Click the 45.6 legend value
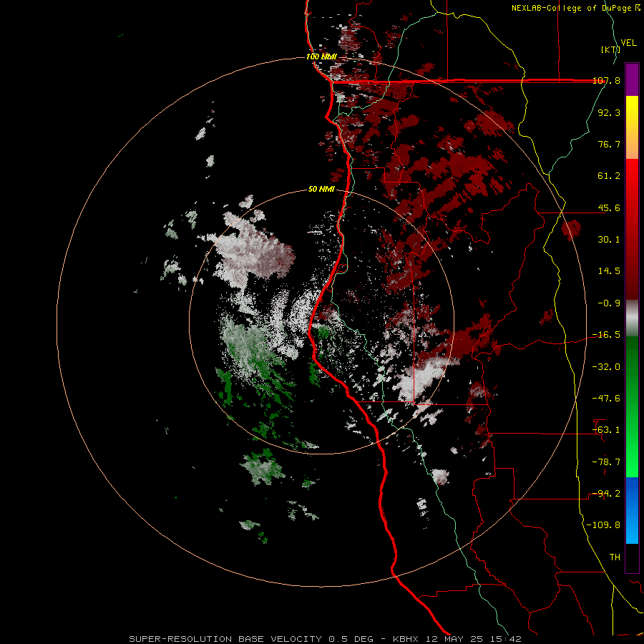 click(609, 208)
